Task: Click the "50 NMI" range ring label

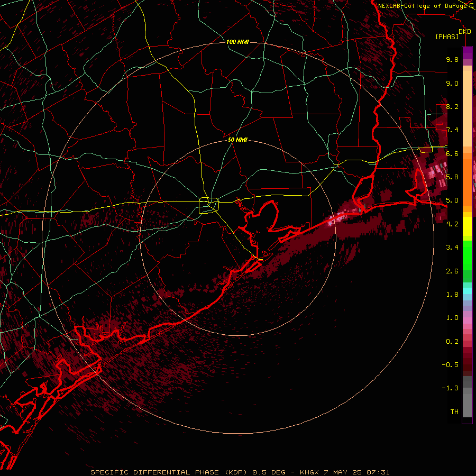Action: (x=237, y=140)
